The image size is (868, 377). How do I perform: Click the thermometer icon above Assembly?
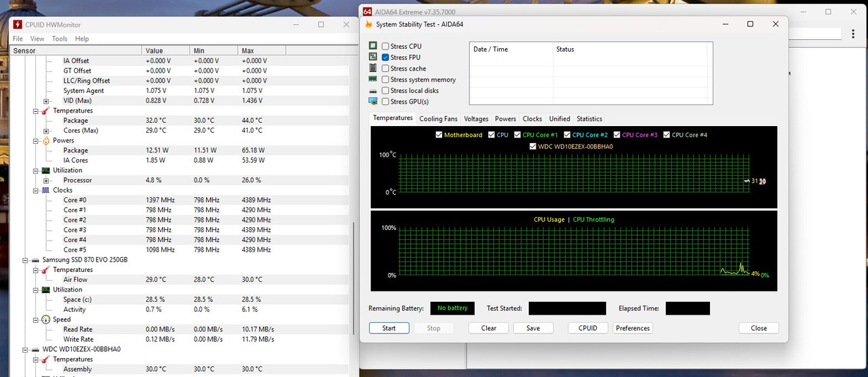[45, 359]
